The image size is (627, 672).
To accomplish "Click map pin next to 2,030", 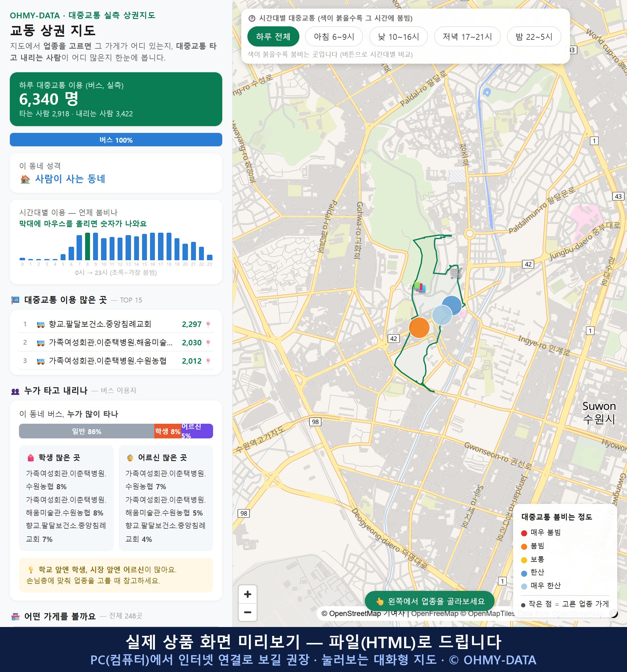I will (x=208, y=343).
